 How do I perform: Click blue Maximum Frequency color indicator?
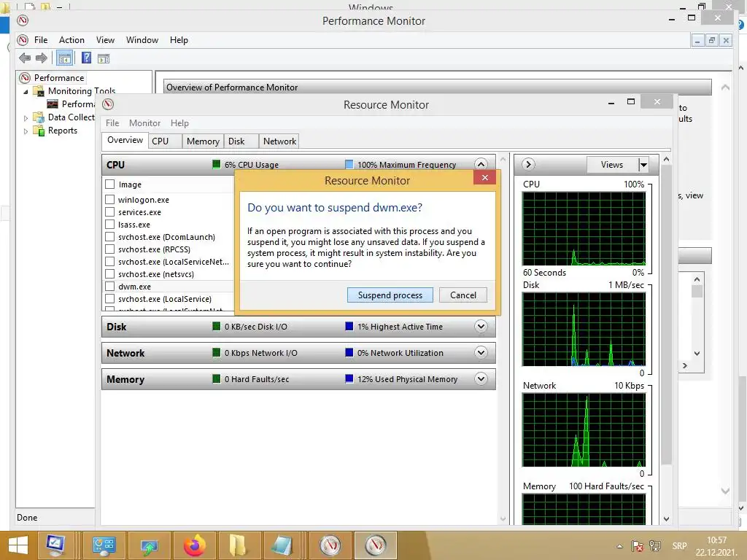point(349,164)
